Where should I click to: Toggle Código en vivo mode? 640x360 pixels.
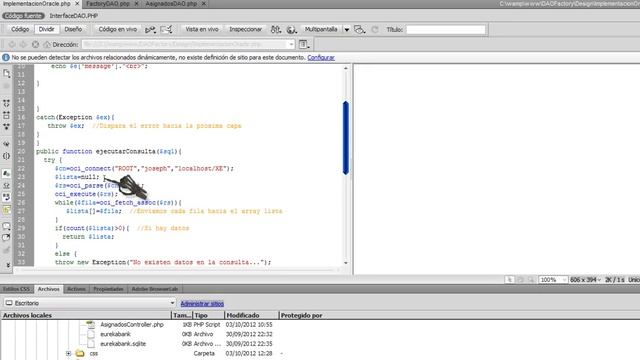pyautogui.click(x=118, y=29)
